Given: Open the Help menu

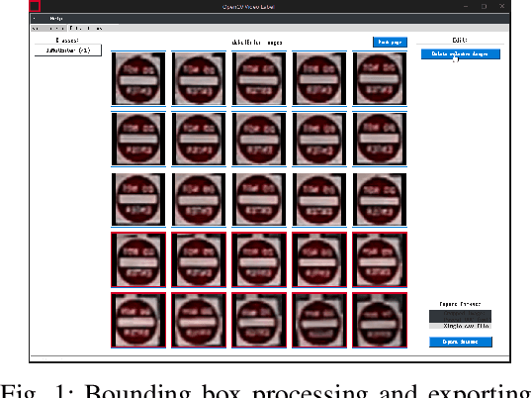Looking at the screenshot, I should (56, 19).
